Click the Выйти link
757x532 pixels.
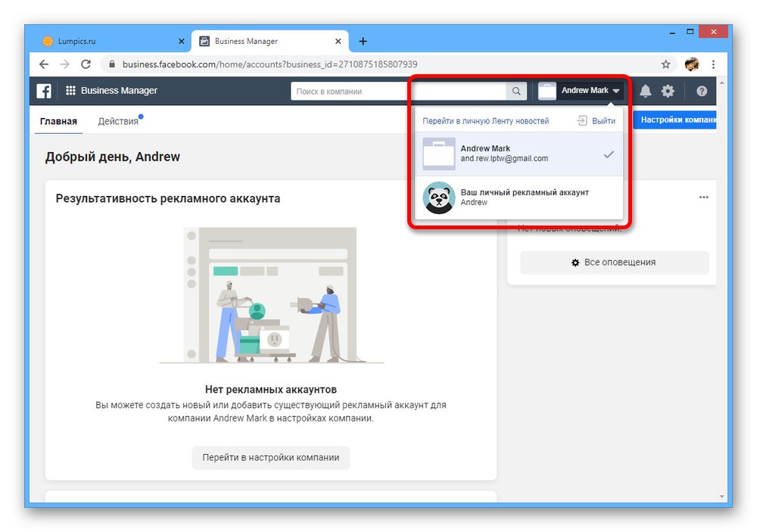(x=603, y=121)
